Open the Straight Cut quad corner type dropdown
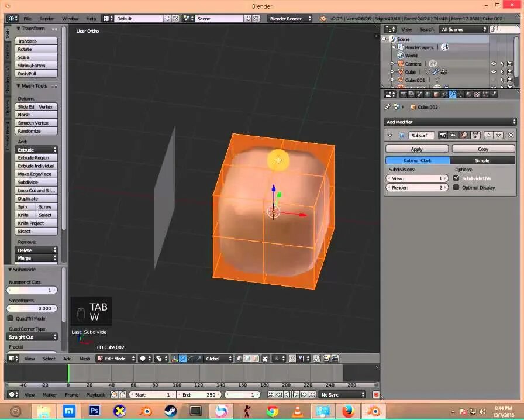 (x=32, y=337)
